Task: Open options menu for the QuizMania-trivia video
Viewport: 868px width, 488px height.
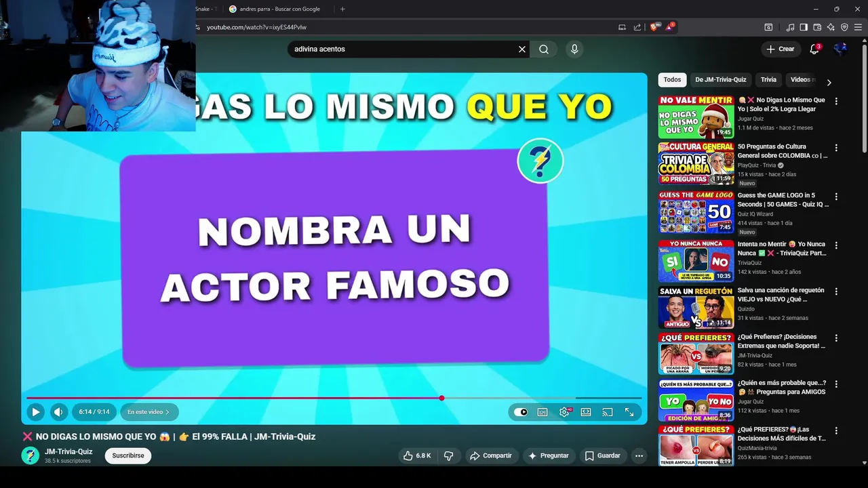Action: click(836, 430)
